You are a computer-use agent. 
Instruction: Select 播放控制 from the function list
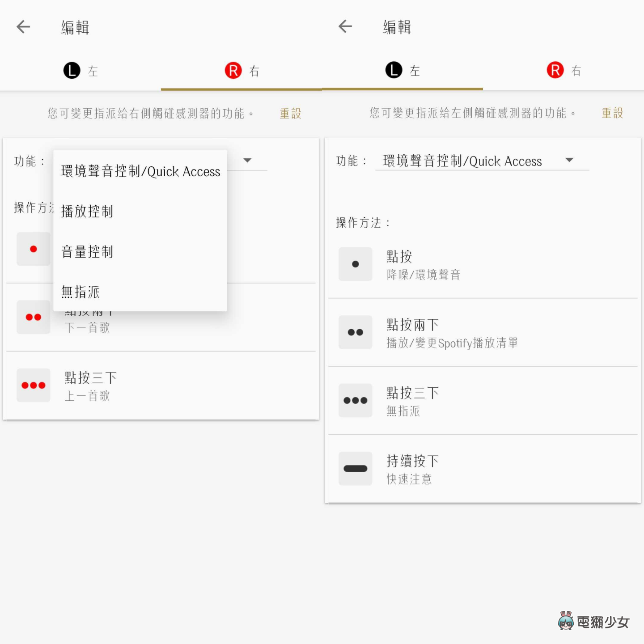point(88,211)
